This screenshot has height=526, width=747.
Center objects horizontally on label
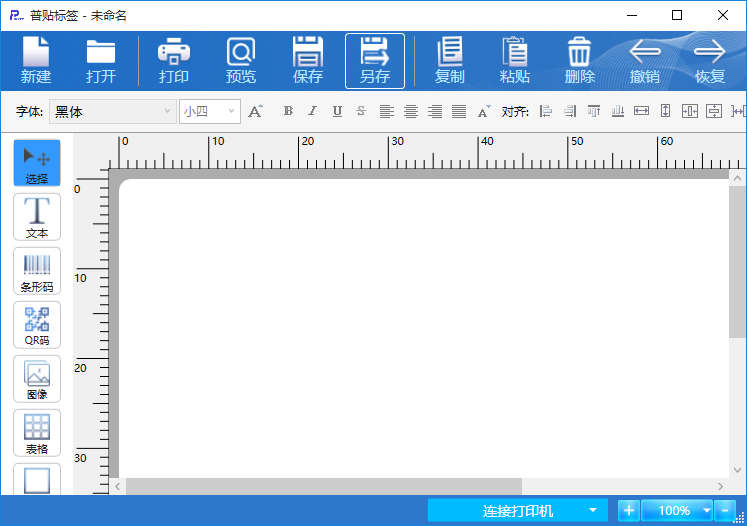[x=690, y=111]
